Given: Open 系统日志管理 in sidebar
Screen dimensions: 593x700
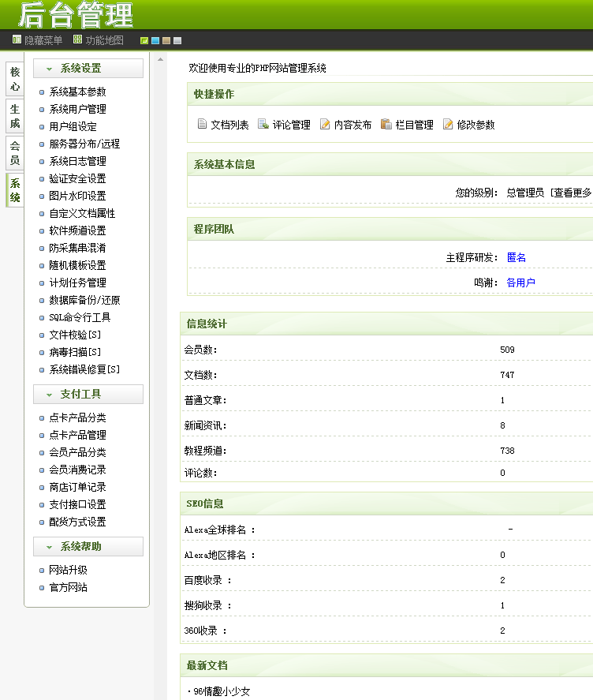Looking at the screenshot, I should pyautogui.click(x=77, y=162).
